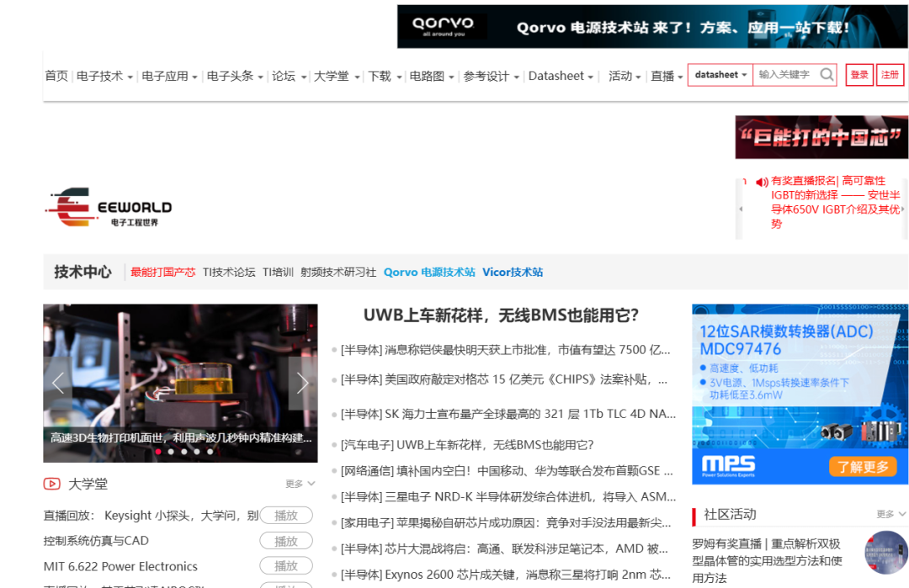Open 美国政府敲定对格芯 news item
909x588 pixels.
tap(504, 379)
